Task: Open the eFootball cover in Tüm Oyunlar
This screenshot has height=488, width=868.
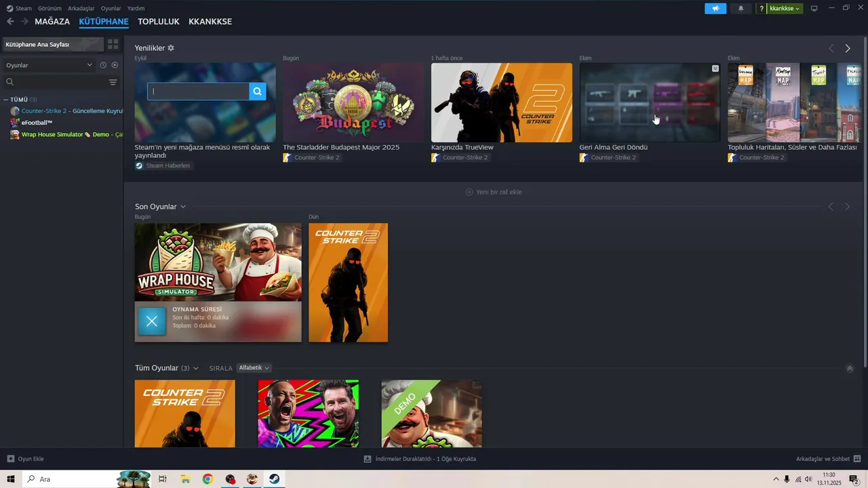Action: click(x=309, y=413)
